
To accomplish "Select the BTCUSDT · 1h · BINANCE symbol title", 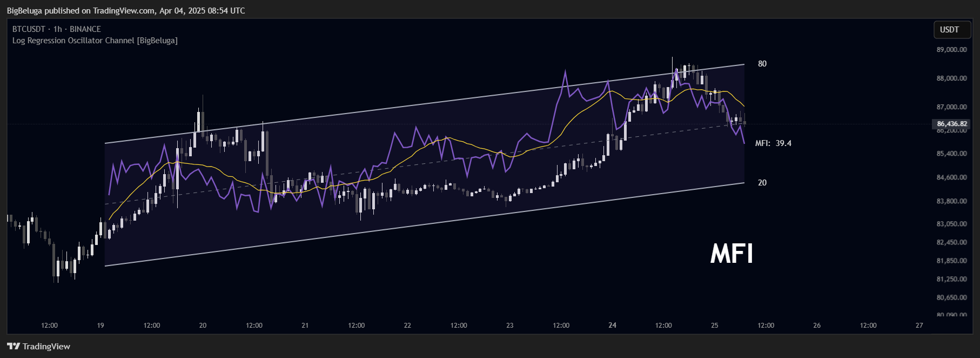I will [x=57, y=29].
